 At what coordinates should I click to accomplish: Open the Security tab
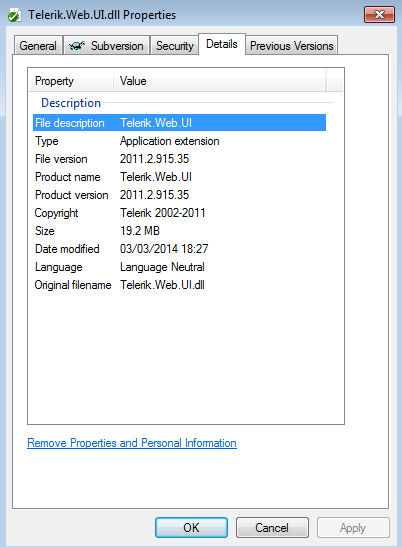[x=174, y=45]
